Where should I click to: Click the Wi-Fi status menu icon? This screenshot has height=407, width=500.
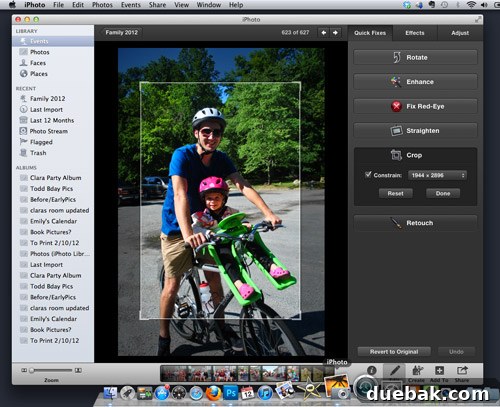point(471,5)
